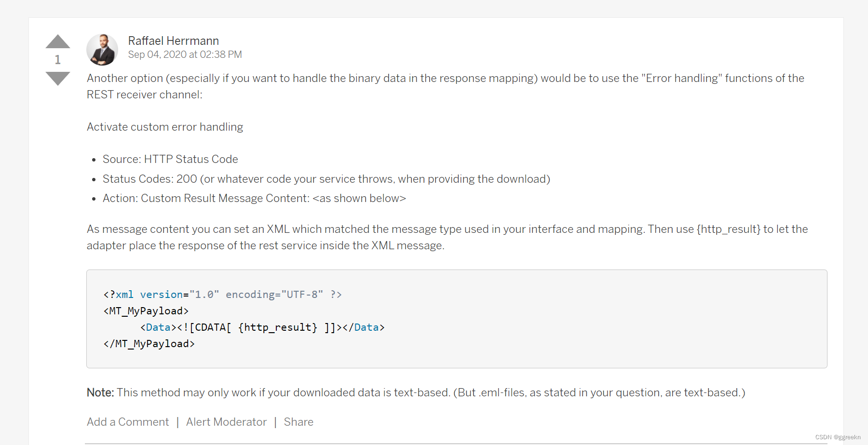This screenshot has height=445, width=868.
Task: Select the avatar thumbnail beside the username
Action: click(x=102, y=49)
